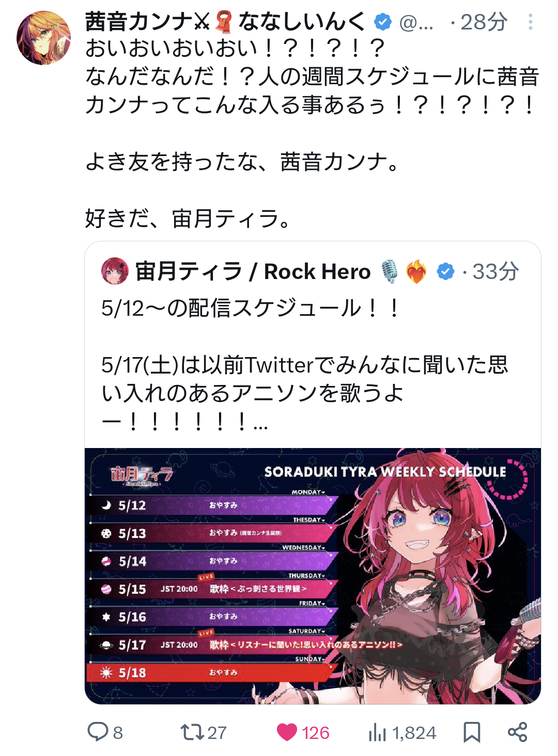Toggle the bookmark icon for this post
This screenshot has height=756, width=558.
coord(472,732)
